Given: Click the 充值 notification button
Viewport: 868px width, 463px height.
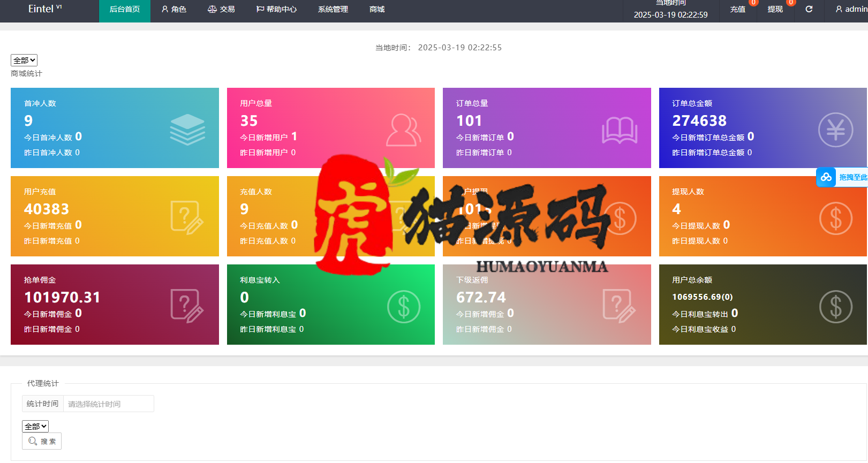Looking at the screenshot, I should (x=738, y=9).
